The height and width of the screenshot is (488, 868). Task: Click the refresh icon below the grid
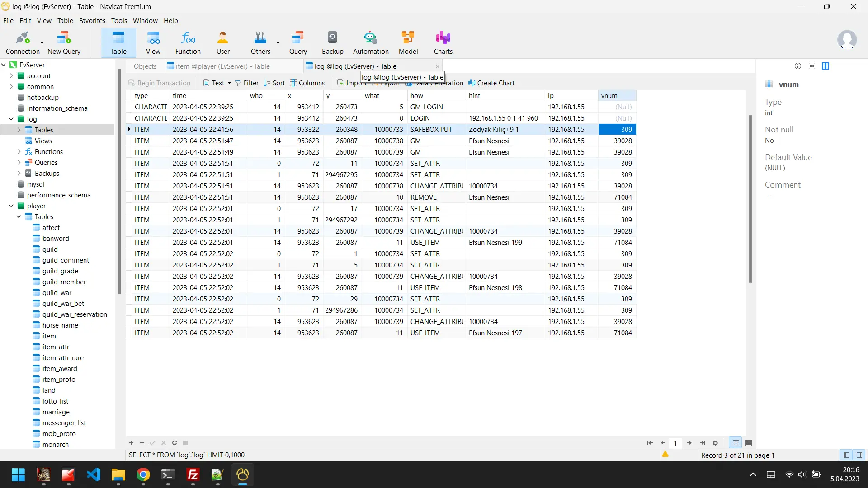point(175,443)
